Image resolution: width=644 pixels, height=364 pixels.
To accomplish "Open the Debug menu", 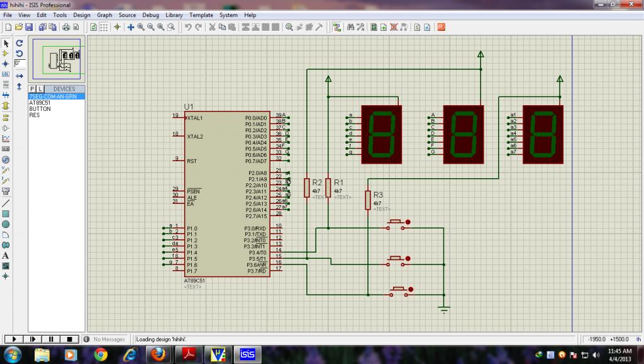I will 151,14.
